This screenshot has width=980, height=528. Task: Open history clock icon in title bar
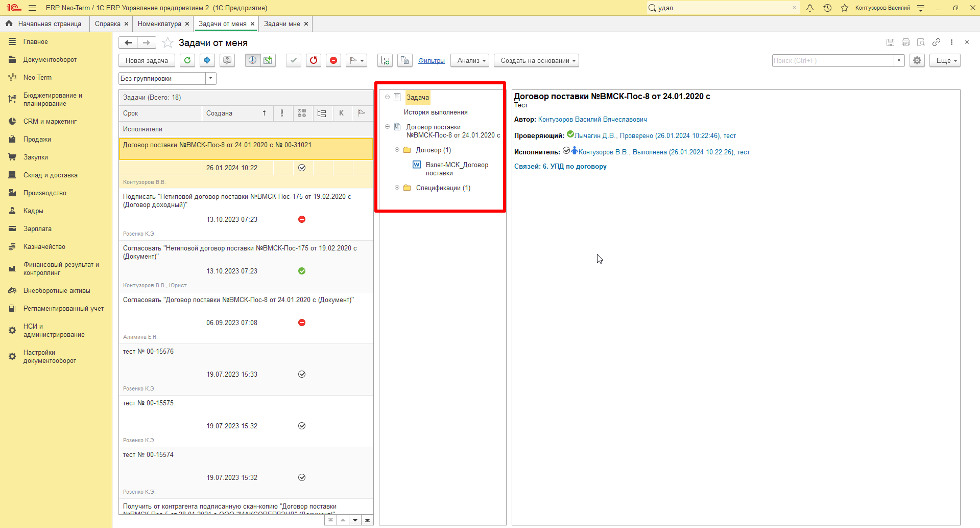click(x=827, y=8)
